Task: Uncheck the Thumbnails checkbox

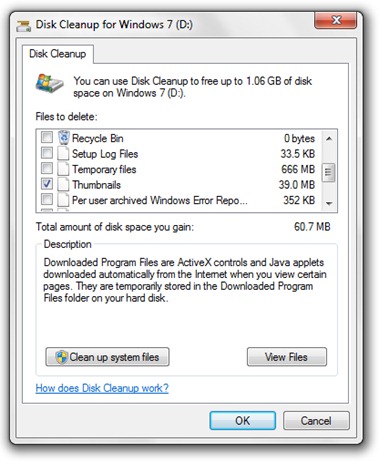Action: pos(47,184)
